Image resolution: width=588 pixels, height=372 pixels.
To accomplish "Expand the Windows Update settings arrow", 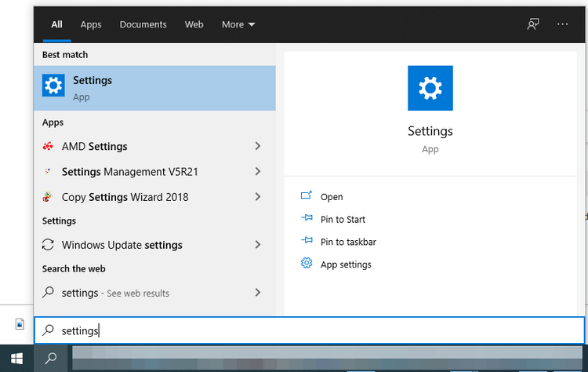I will click(257, 245).
